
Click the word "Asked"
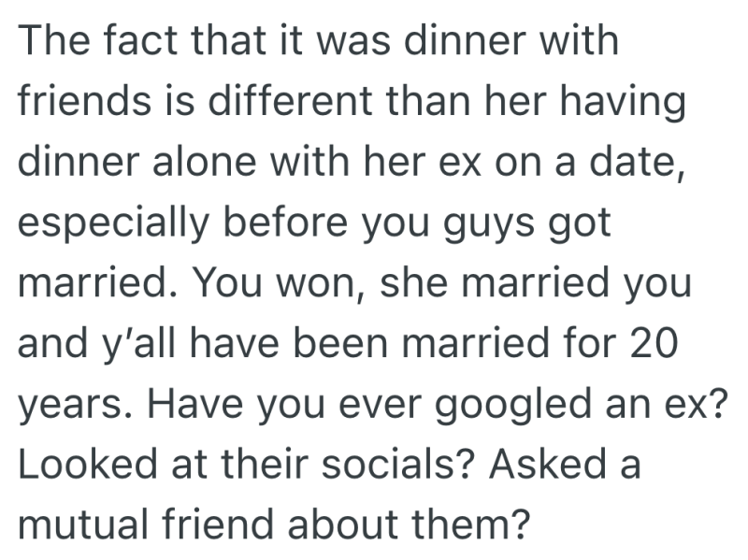[545, 464]
